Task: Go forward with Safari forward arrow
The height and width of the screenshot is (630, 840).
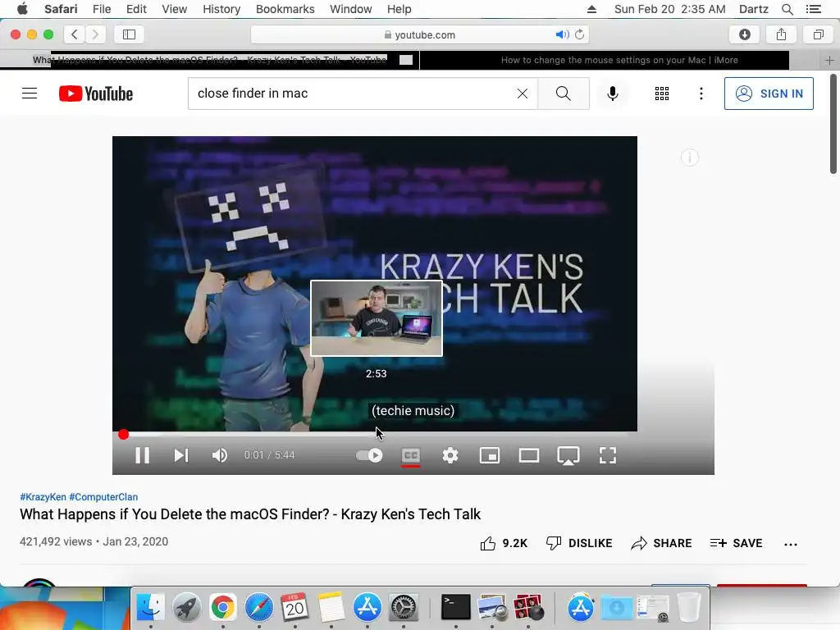Action: pos(95,34)
